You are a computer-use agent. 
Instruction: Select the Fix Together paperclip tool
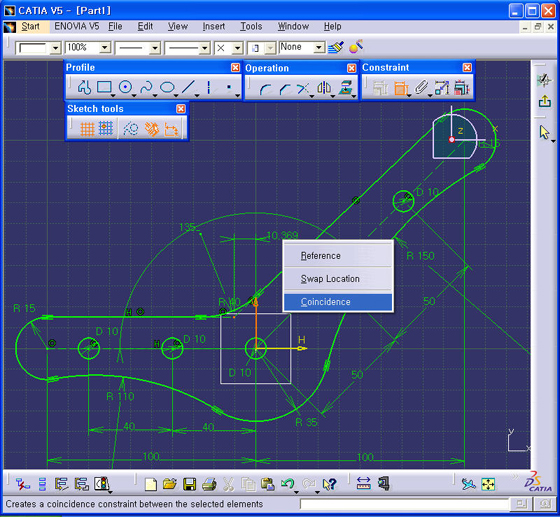421,88
